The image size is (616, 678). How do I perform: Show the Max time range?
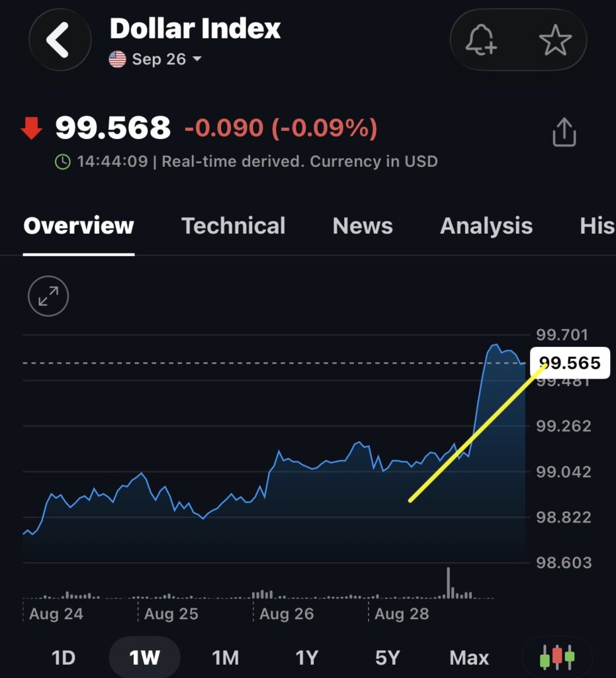coord(469,657)
